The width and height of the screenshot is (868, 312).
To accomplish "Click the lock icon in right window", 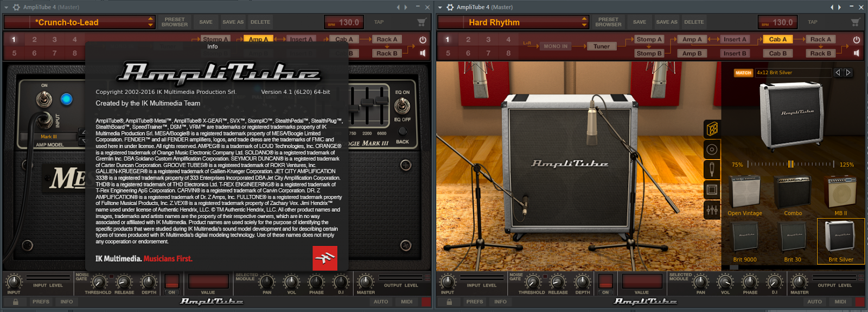I will click(x=449, y=302).
